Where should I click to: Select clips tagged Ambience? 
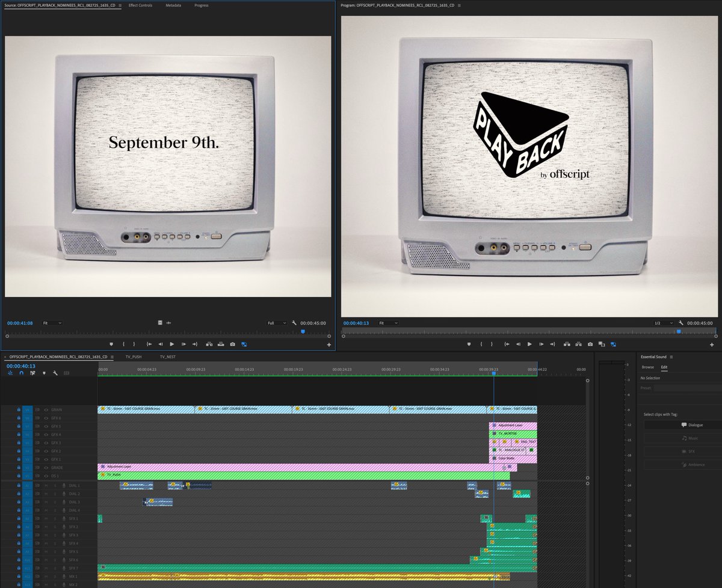[683, 464]
